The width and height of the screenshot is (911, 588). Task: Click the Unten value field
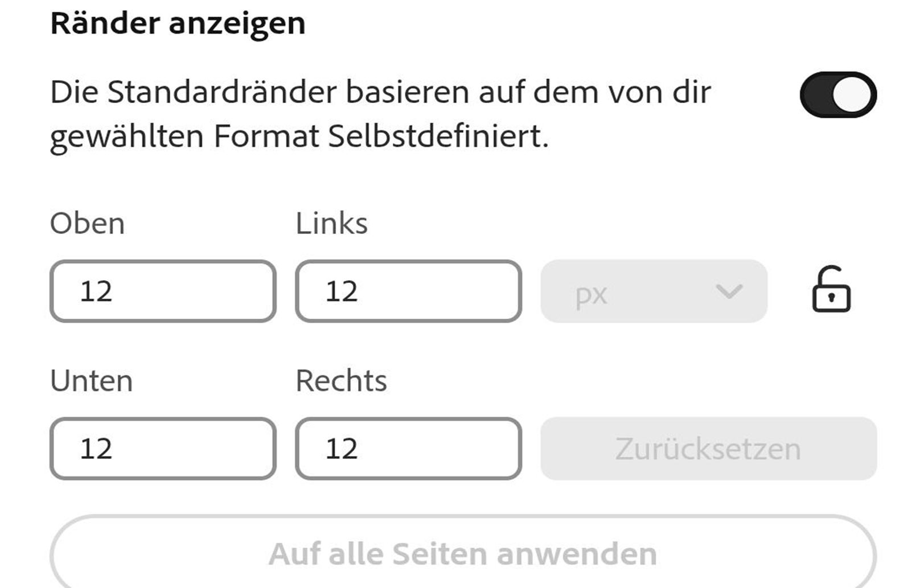click(162, 449)
